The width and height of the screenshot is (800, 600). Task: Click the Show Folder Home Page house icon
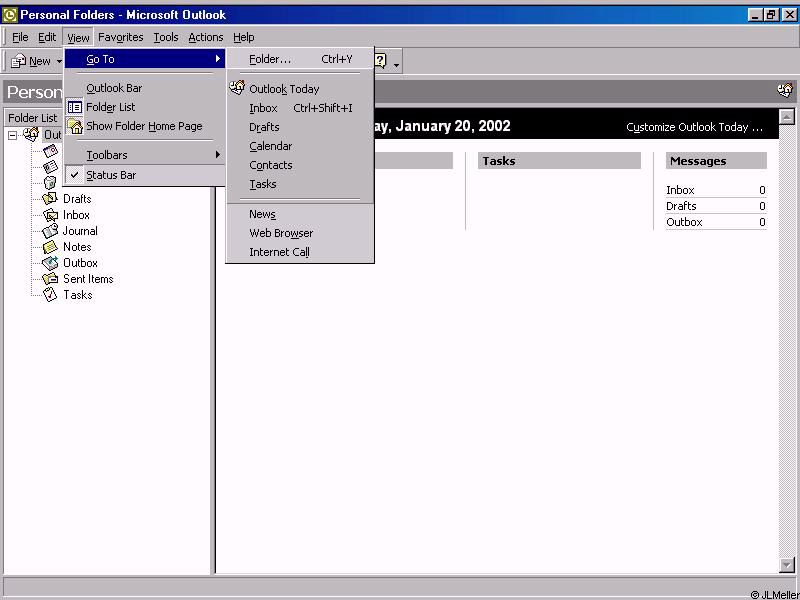coord(75,126)
